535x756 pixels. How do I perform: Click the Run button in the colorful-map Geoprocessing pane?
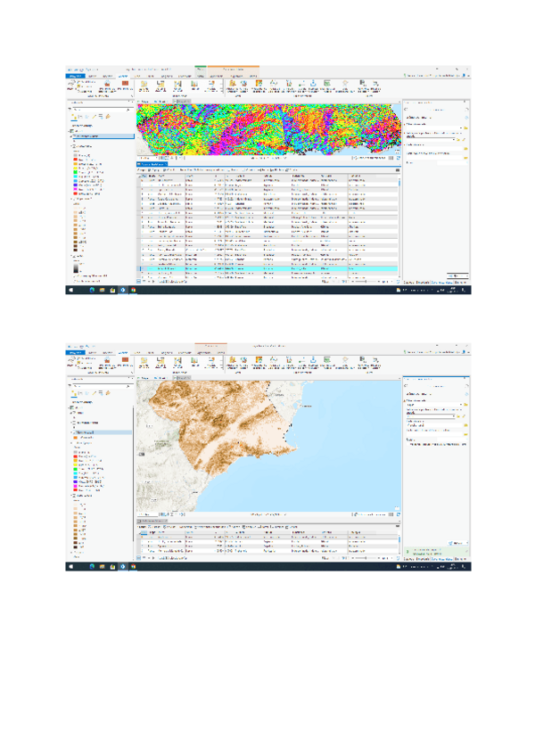[x=457, y=275]
